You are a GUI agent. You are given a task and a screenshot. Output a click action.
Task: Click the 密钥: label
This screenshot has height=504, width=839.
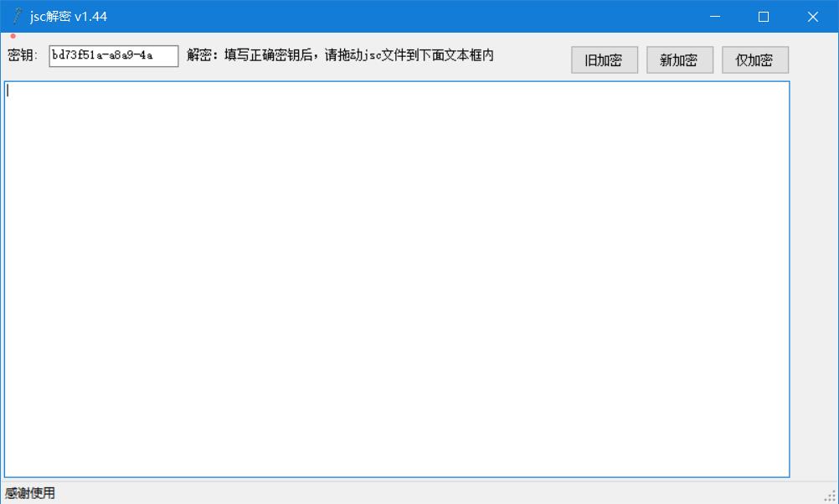pyautogui.click(x=23, y=55)
